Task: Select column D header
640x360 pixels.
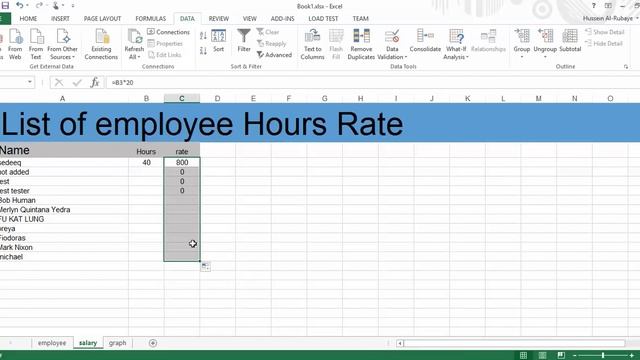Action: [218, 98]
